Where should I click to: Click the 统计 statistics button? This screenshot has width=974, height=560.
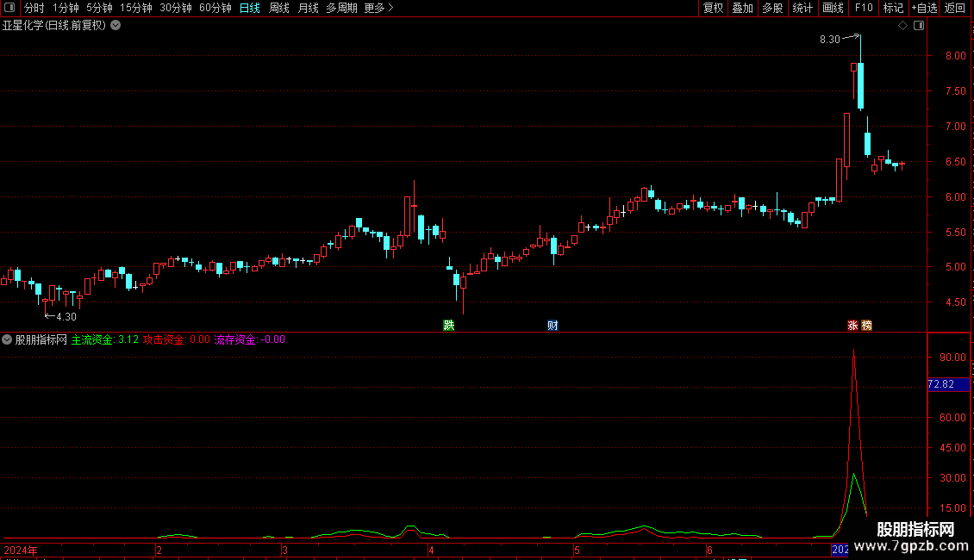click(802, 8)
